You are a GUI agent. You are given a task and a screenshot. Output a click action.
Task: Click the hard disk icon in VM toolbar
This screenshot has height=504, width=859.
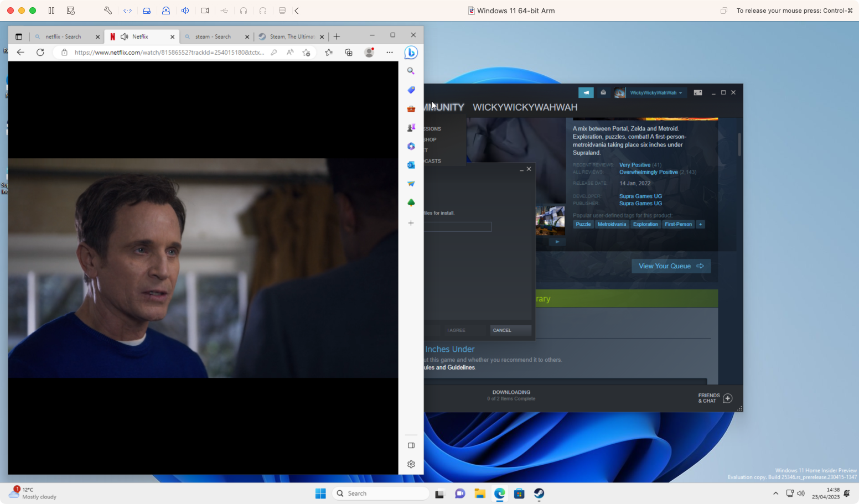[x=147, y=11]
